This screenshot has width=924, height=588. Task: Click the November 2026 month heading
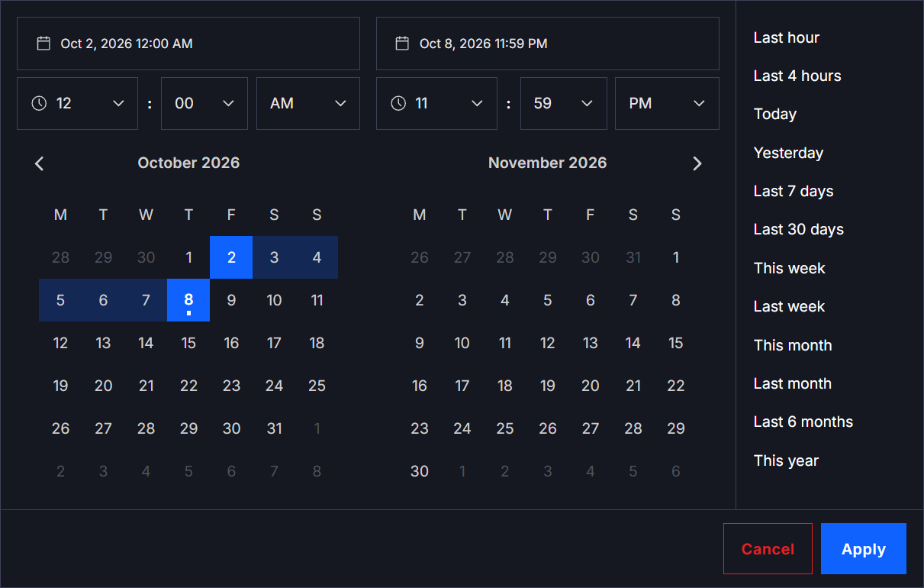548,163
